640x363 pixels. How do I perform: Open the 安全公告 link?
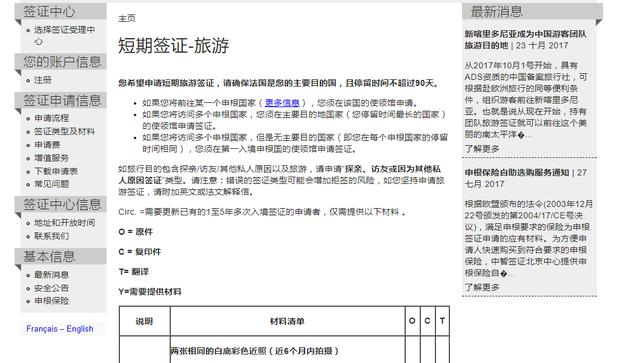[51, 288]
